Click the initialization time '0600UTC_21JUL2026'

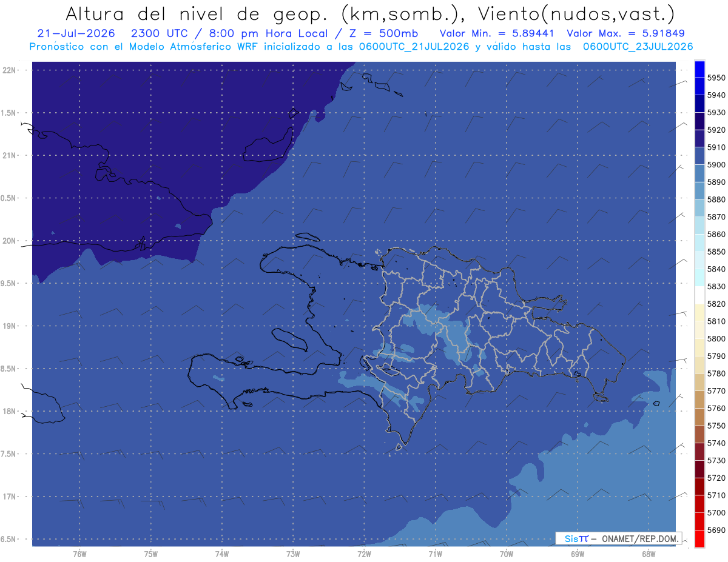414,47
